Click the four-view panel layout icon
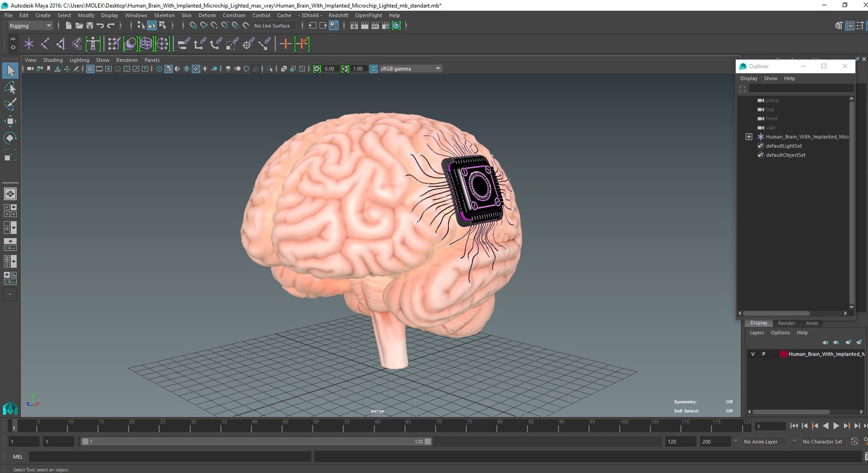The width and height of the screenshot is (868, 473). tap(10, 211)
